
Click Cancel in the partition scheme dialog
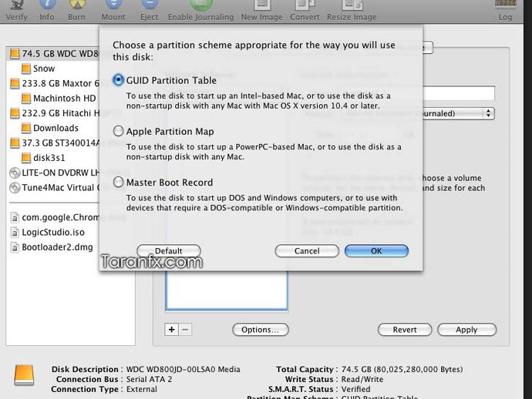coord(307,251)
